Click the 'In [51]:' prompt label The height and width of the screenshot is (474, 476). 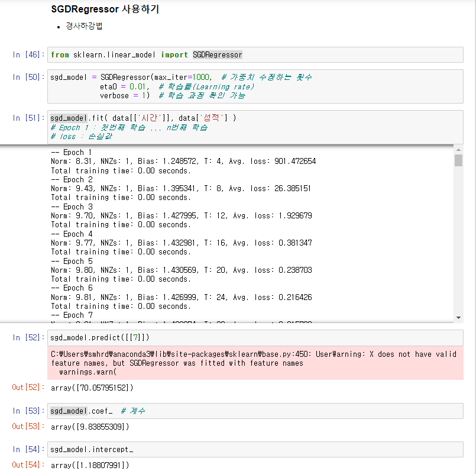(28, 118)
